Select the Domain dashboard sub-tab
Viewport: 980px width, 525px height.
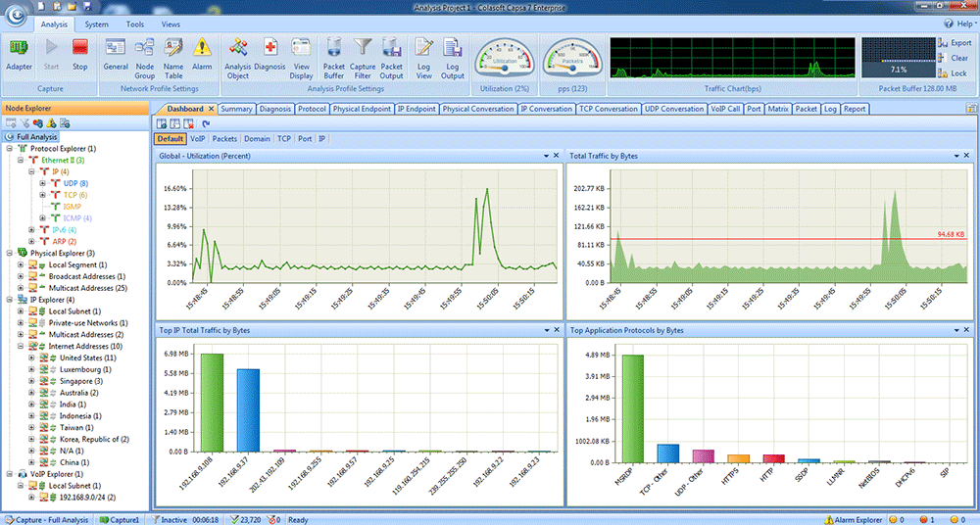tap(257, 139)
